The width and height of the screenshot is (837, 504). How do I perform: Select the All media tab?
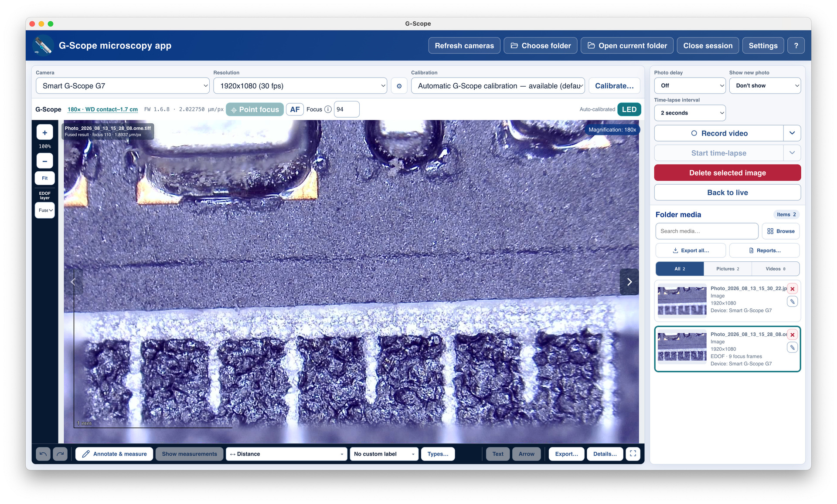click(x=680, y=269)
